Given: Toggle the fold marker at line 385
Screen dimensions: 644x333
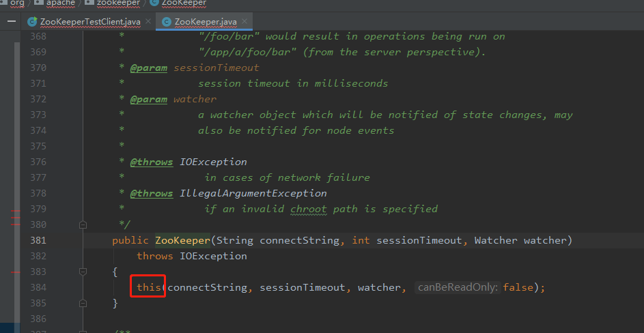Looking at the screenshot, I should point(83,303).
